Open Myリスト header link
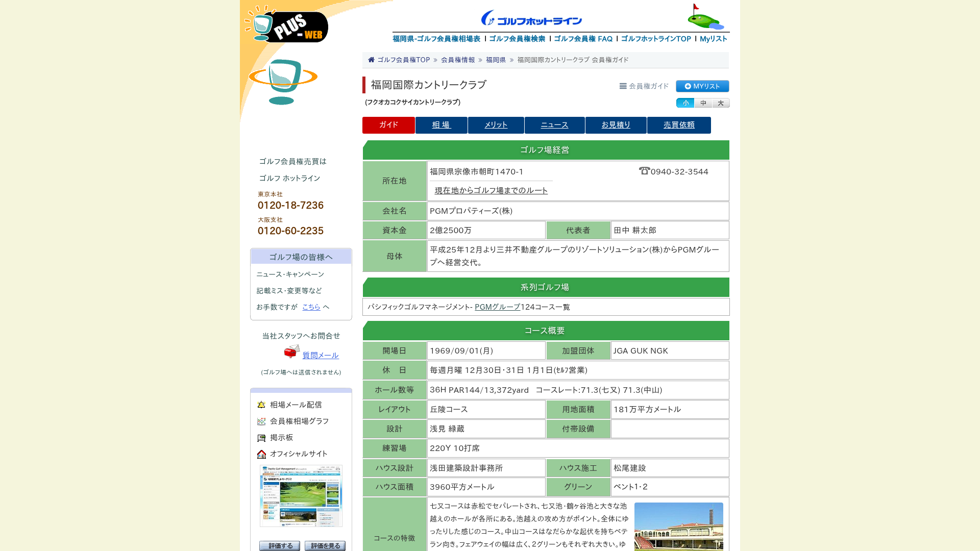This screenshot has height=551, width=980. point(714,39)
